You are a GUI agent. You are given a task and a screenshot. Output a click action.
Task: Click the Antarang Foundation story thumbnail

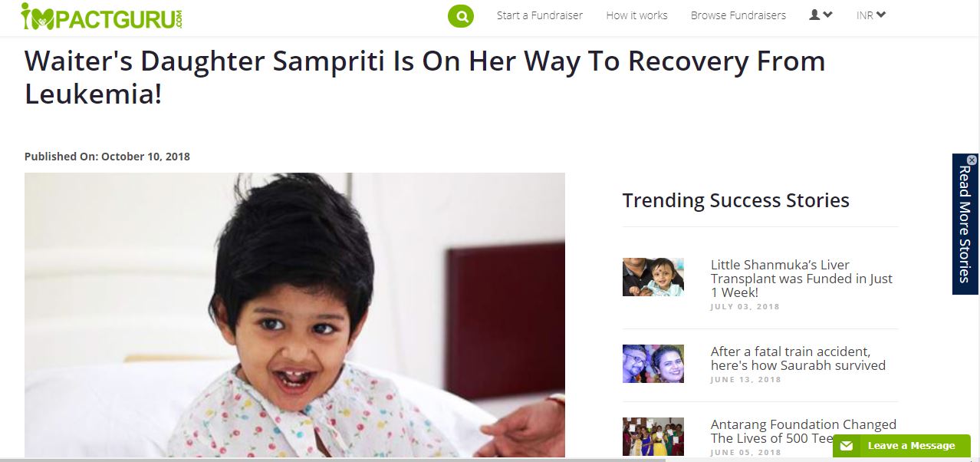[653, 437]
